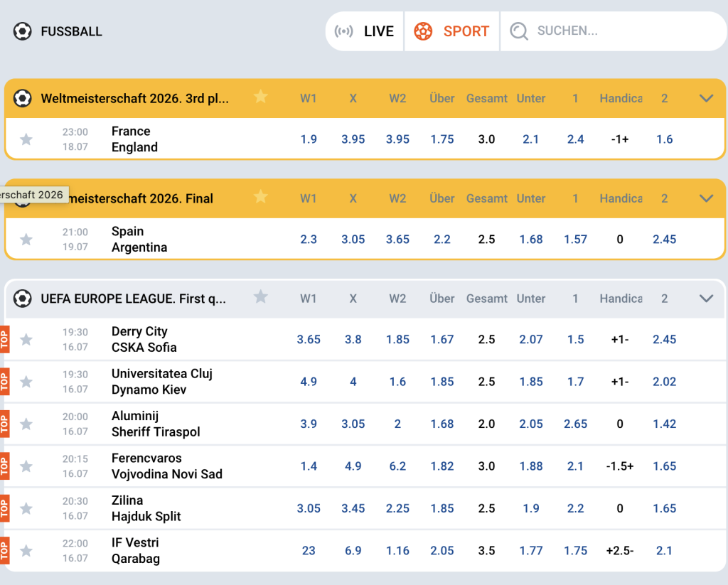This screenshot has height=585, width=728.
Task: Select Universitatea Cluj W1 odds 4.9
Action: point(309,382)
